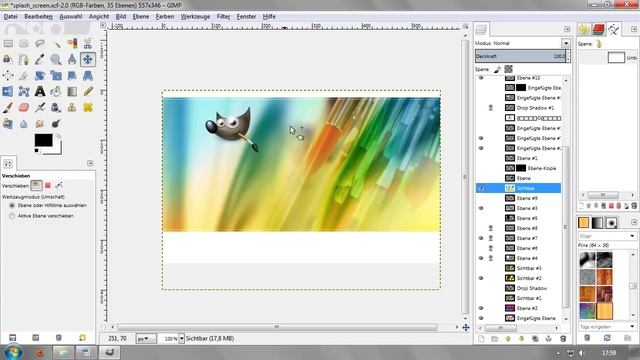Toggle link chain of layer Ebene #8

pos(491,228)
